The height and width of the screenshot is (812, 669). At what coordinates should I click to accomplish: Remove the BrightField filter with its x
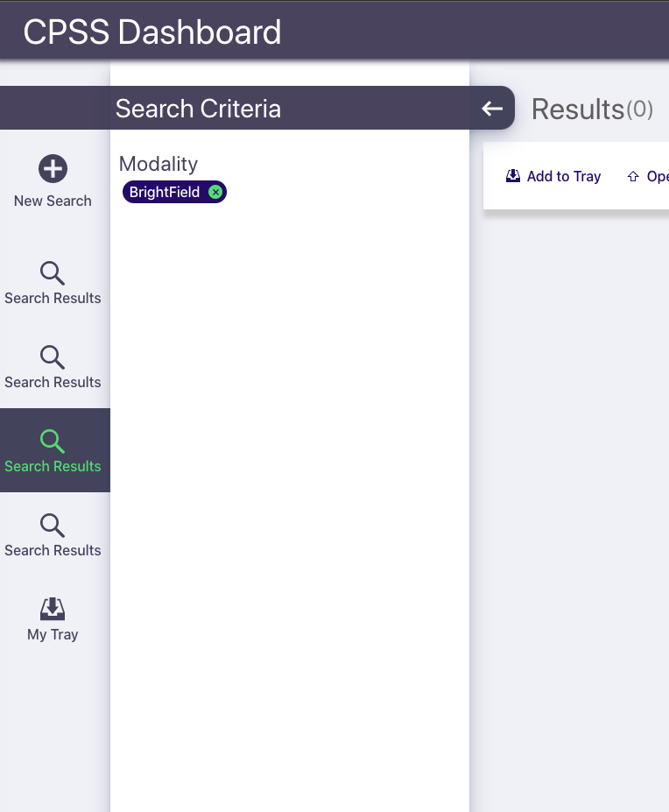coord(215,193)
